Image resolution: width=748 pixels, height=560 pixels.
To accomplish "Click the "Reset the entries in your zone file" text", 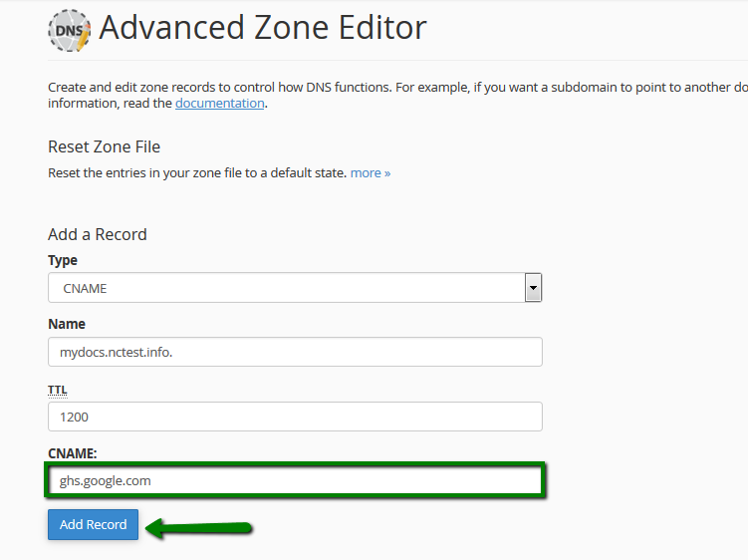I will (x=197, y=172).
